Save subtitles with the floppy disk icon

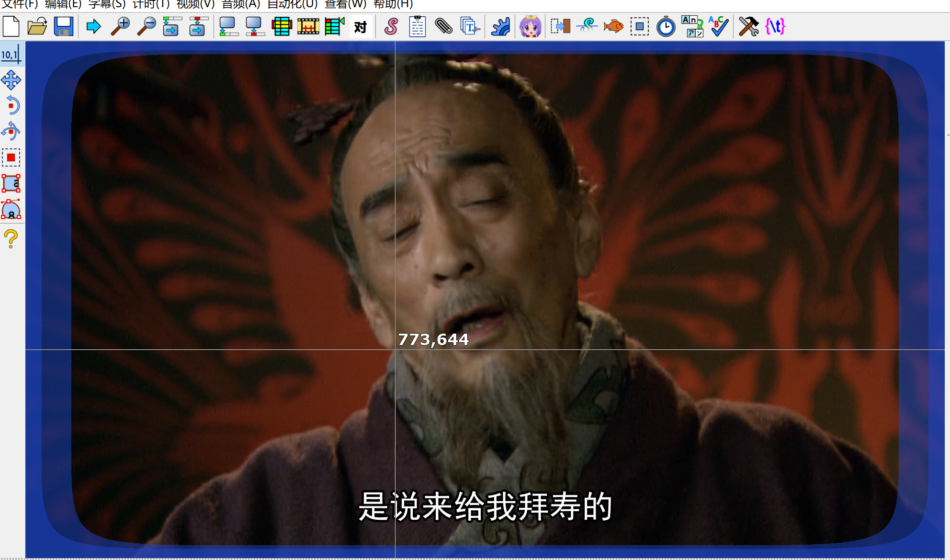(x=63, y=26)
